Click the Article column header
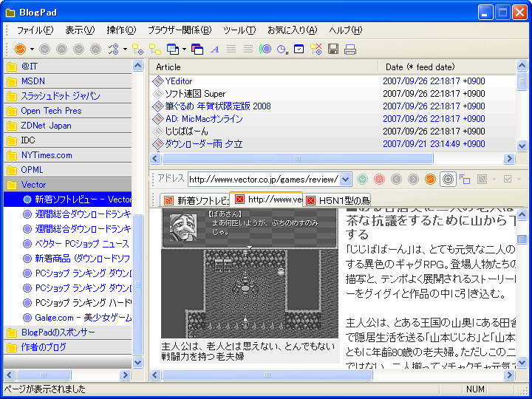This screenshot has height=399, width=532. coord(264,67)
